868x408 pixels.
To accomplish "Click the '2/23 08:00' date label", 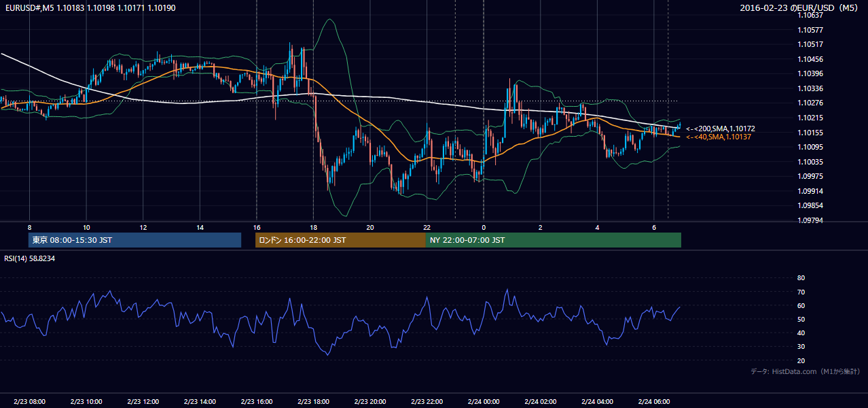I will click(29, 402).
